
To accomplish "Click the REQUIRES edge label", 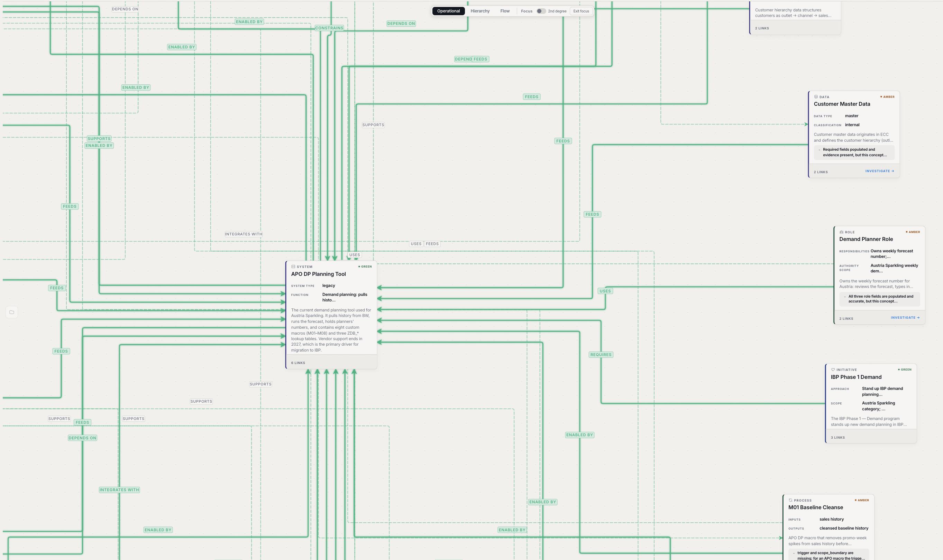I will tap(601, 355).
